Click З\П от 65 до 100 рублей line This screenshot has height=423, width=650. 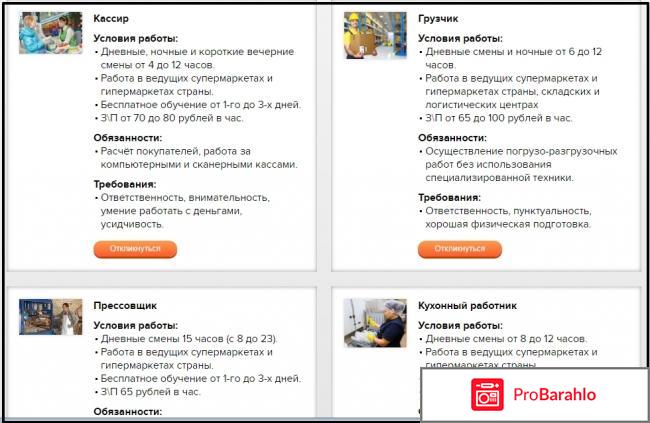click(x=499, y=118)
